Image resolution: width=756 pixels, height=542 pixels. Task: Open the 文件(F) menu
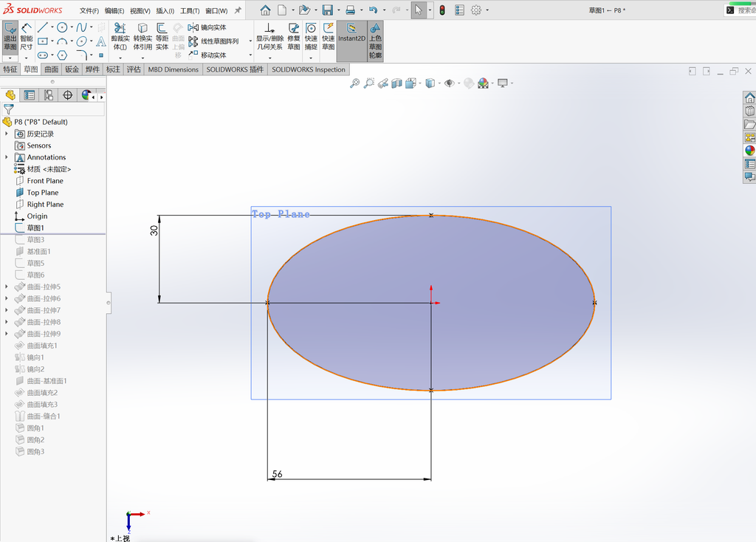[89, 10]
